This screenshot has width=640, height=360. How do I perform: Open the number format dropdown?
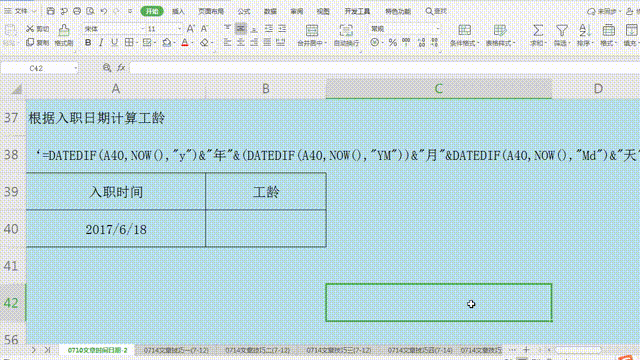pyautogui.click(x=438, y=29)
